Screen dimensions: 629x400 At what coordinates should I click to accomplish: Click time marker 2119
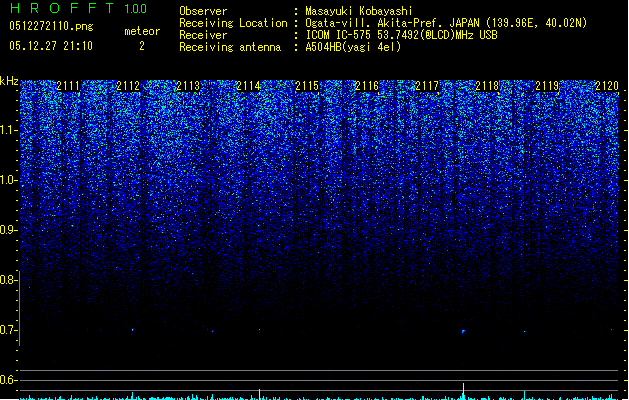547,86
